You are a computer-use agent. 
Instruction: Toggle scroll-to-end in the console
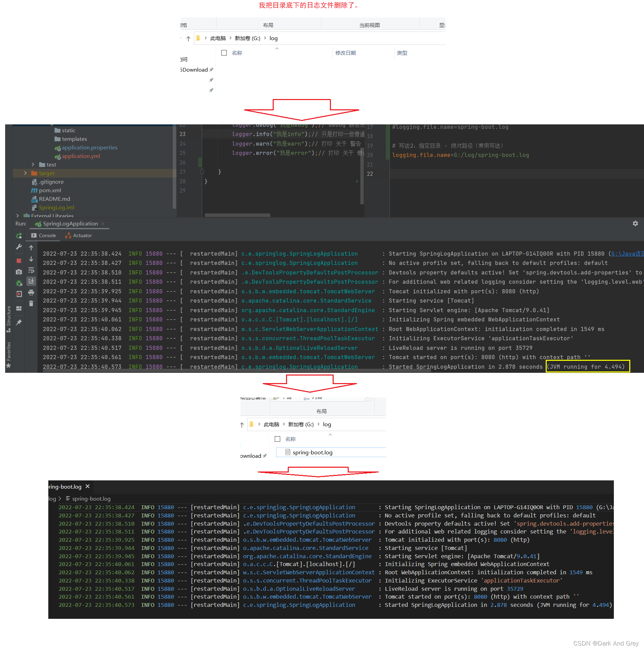click(31, 281)
